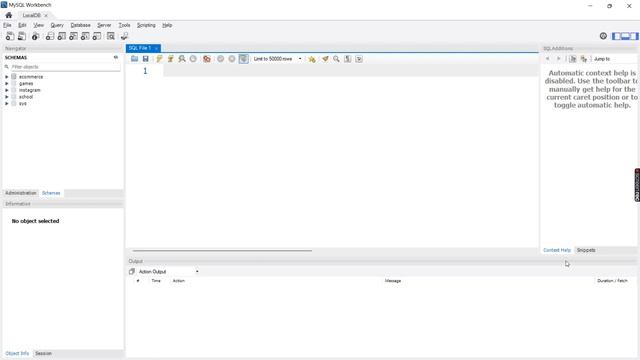Toggle the right sidebar panel visibility

pos(634,36)
